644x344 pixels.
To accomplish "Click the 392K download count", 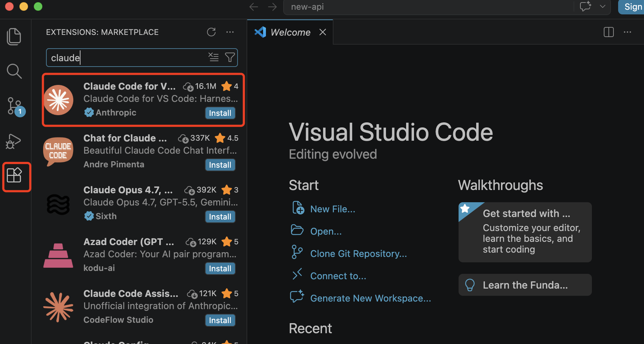I will [x=201, y=190].
